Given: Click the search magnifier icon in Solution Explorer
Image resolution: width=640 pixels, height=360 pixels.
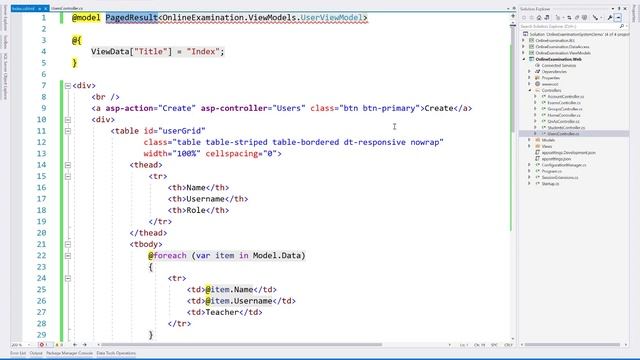Looking at the screenshot, I should click(x=622, y=26).
